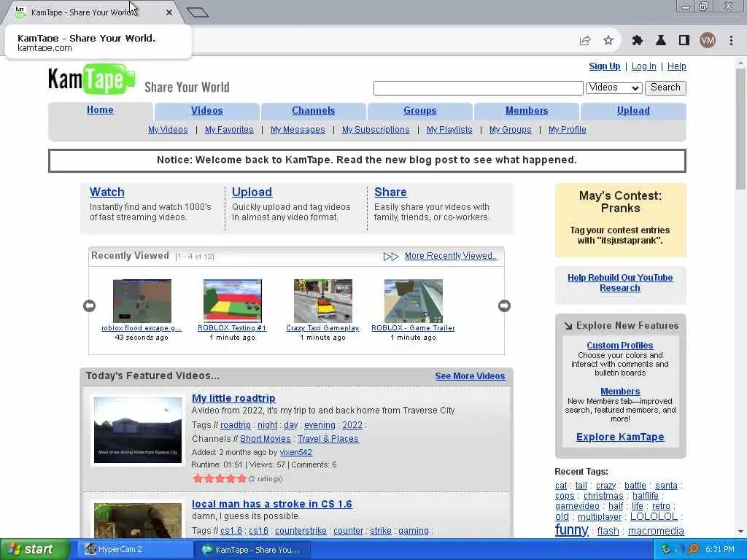The width and height of the screenshot is (747, 560).
Task: Click the funny recent tag
Action: (x=571, y=529)
